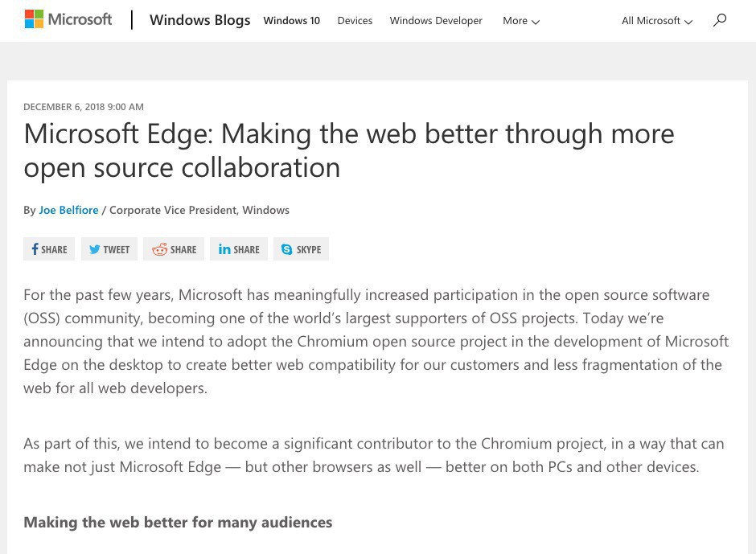Screen dimensions: 756x554
Task: Select Windows Developer in navigation
Action: (436, 21)
